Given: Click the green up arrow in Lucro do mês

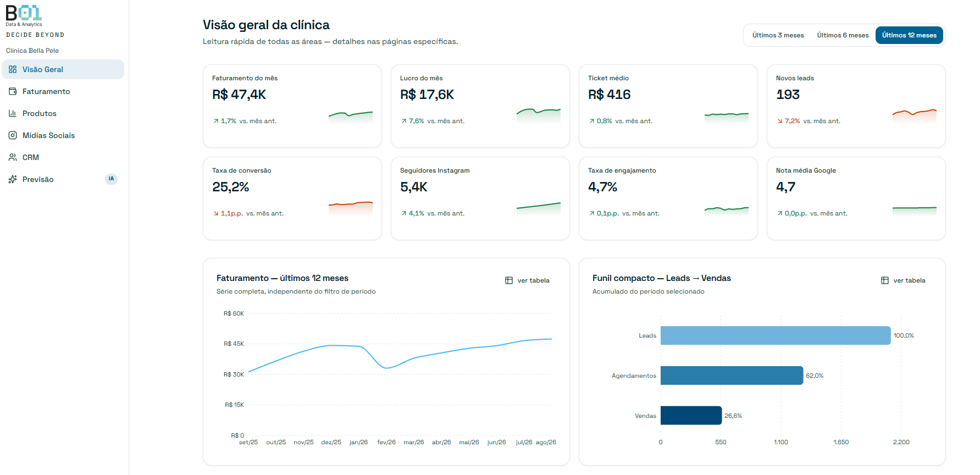Looking at the screenshot, I should click(x=404, y=121).
